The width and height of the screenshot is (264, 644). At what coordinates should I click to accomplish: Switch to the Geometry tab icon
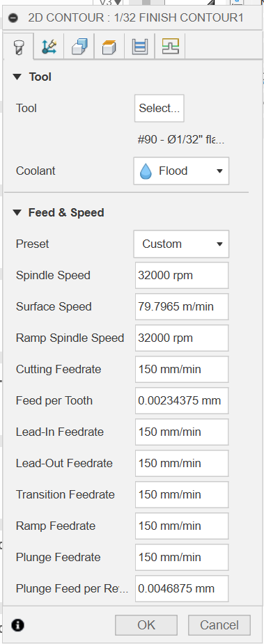(x=49, y=47)
